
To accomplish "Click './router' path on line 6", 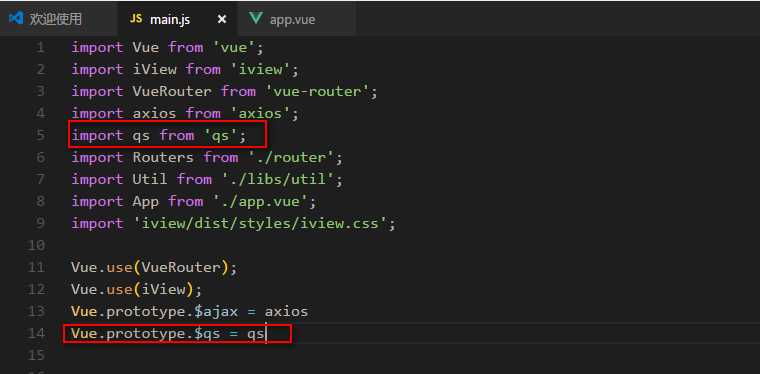I will 291,157.
